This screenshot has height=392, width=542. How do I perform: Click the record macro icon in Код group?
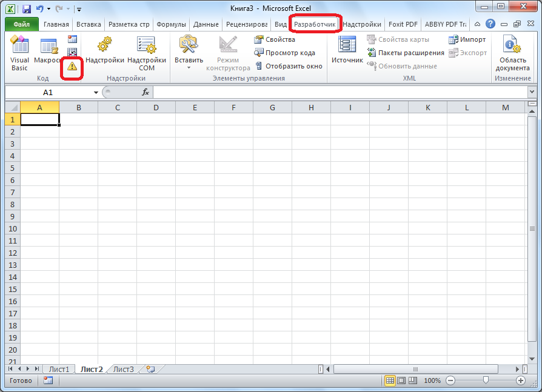tap(72, 39)
